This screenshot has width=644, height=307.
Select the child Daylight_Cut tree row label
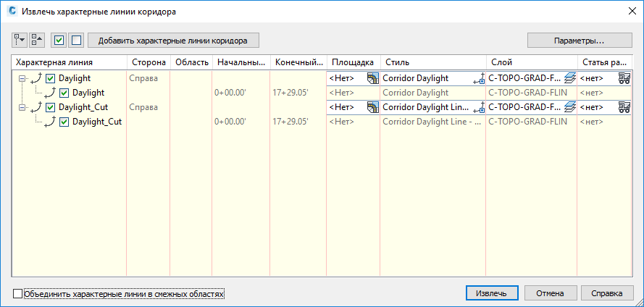coord(97,122)
